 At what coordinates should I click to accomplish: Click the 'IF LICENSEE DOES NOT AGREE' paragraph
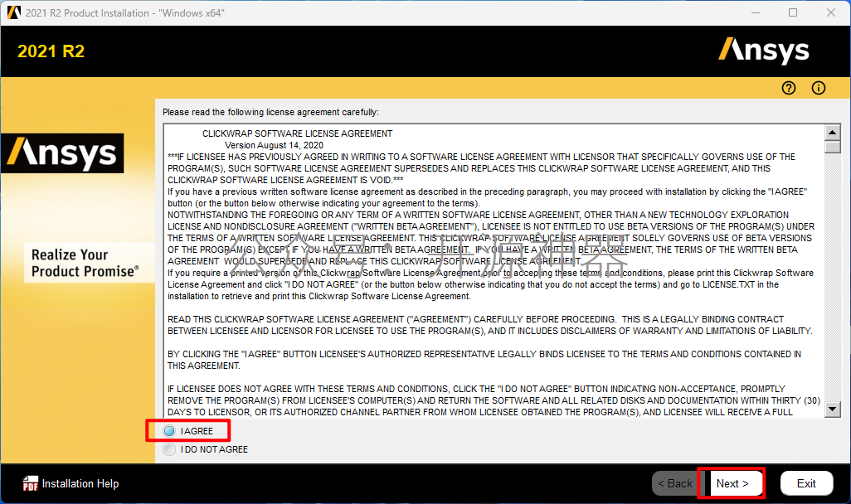point(494,400)
